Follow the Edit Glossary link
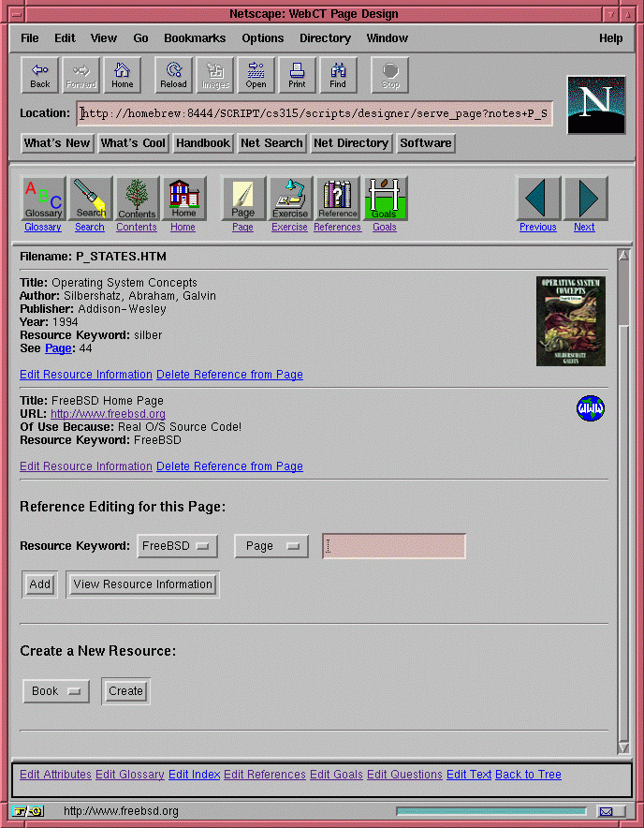 point(129,775)
